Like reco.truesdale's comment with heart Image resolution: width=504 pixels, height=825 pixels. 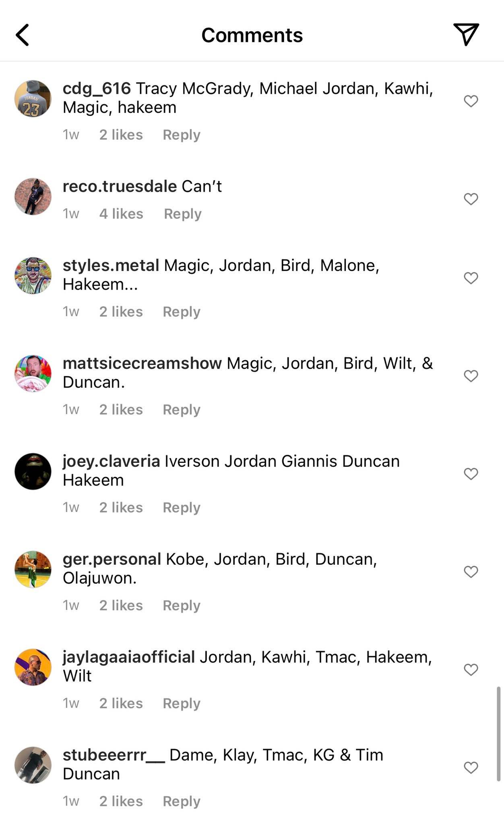pos(471,199)
